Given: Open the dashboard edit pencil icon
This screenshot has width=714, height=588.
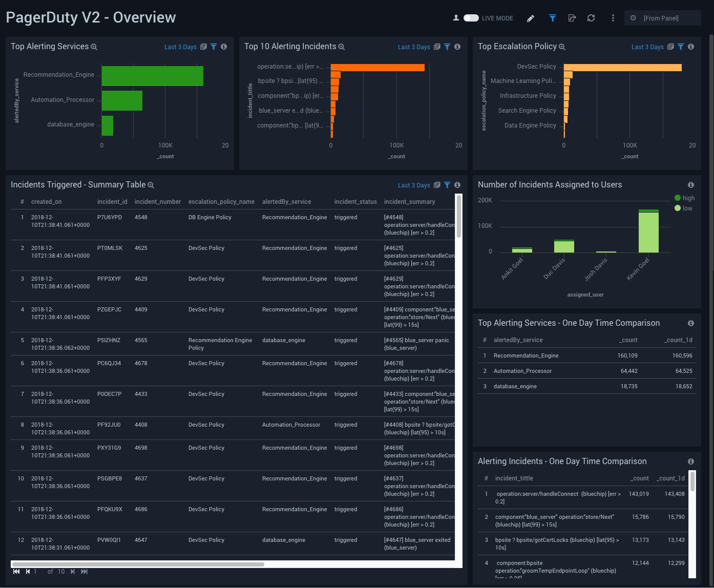Looking at the screenshot, I should (x=531, y=18).
